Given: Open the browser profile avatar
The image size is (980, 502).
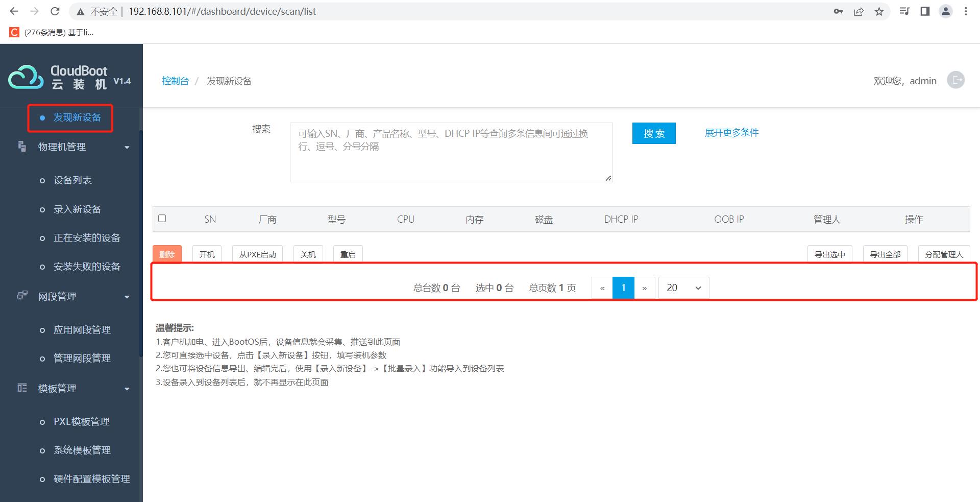Looking at the screenshot, I should click(946, 11).
